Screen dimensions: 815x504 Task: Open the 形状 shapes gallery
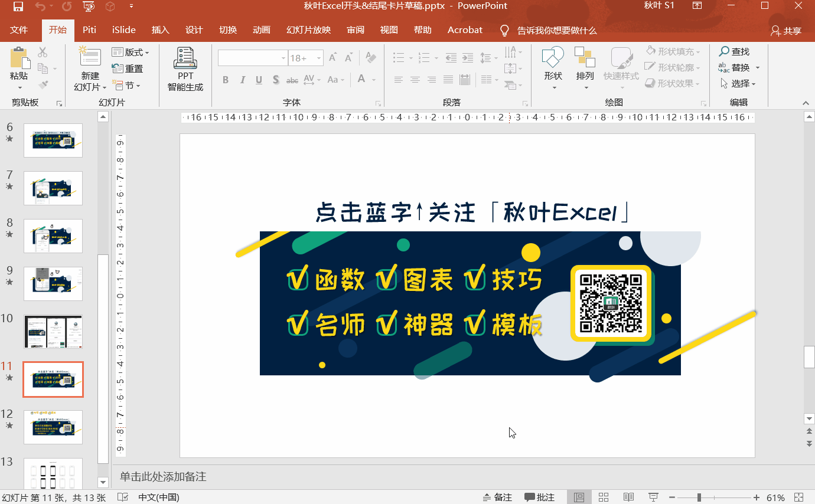click(553, 69)
